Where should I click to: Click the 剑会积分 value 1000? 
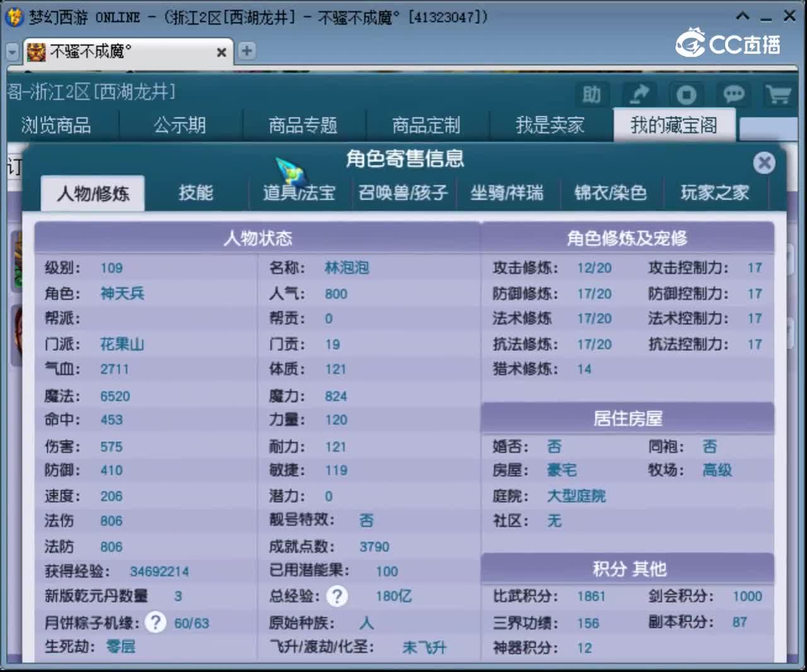click(747, 596)
